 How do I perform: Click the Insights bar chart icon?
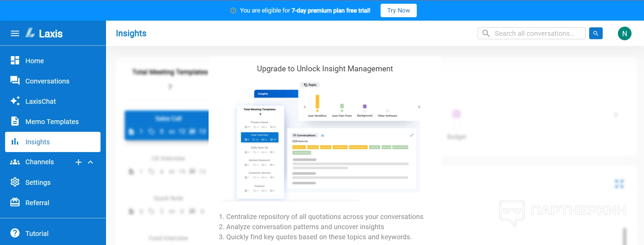pos(15,142)
